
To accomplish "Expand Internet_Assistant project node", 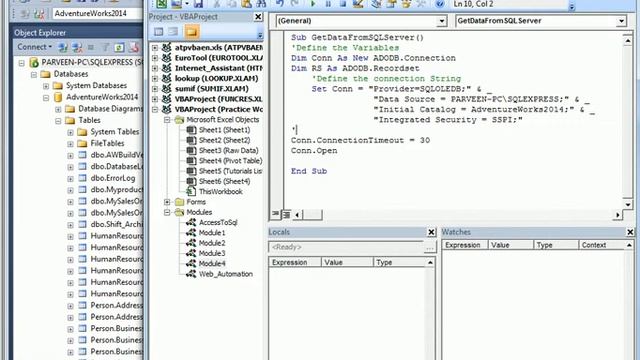I will click(x=155, y=68).
